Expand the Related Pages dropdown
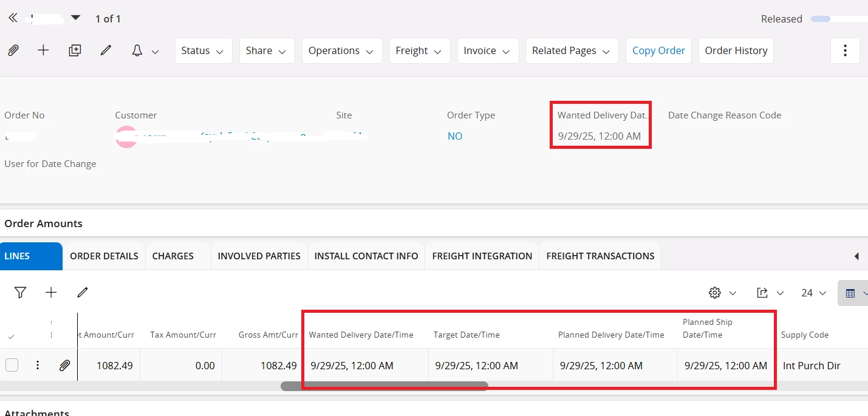 click(x=571, y=50)
